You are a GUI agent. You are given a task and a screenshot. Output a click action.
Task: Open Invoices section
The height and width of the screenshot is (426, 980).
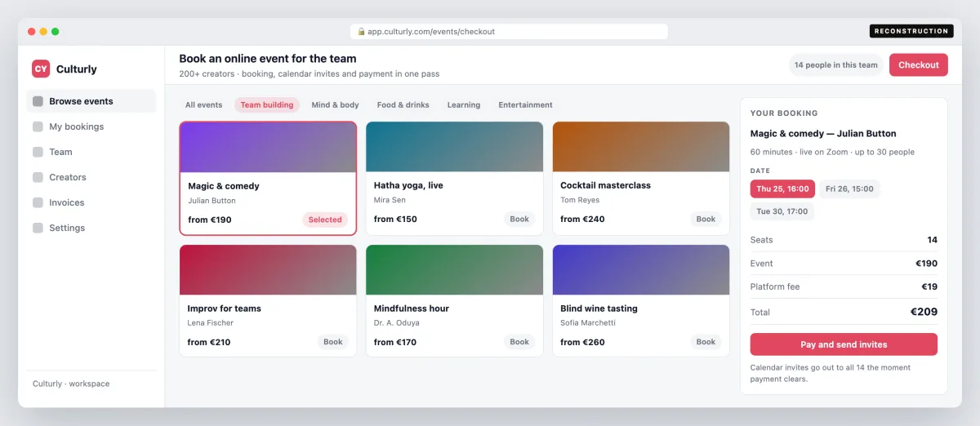pyautogui.click(x=91, y=202)
